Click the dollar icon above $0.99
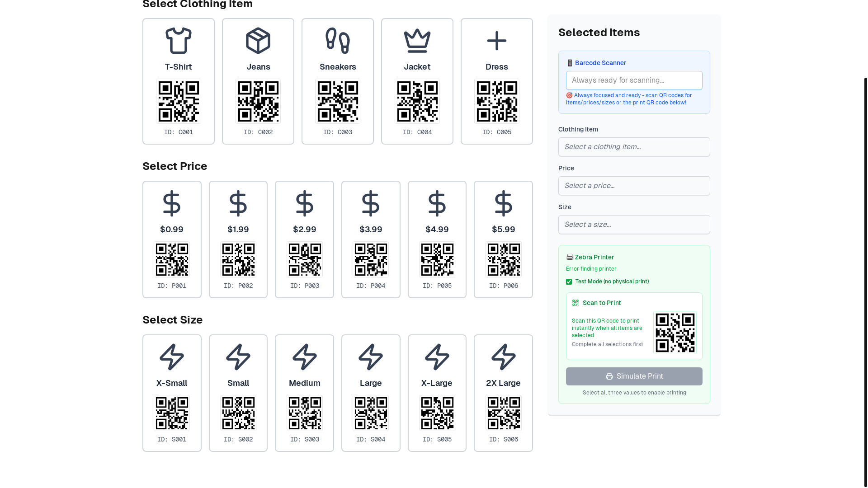The height and width of the screenshot is (488, 868). click(172, 203)
